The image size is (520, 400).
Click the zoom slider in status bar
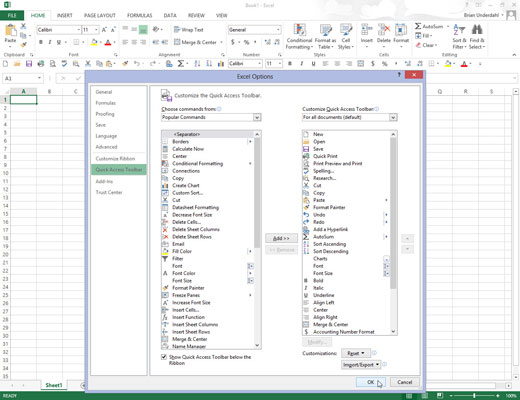(x=474, y=396)
